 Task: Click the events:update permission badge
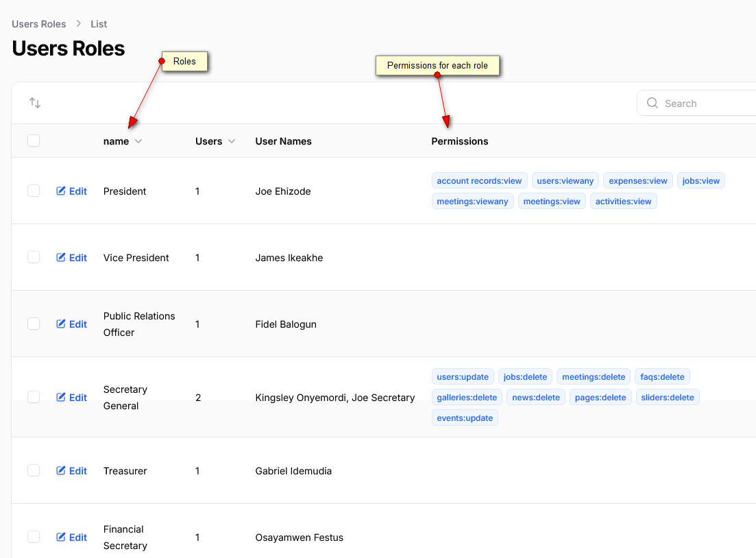coord(465,418)
